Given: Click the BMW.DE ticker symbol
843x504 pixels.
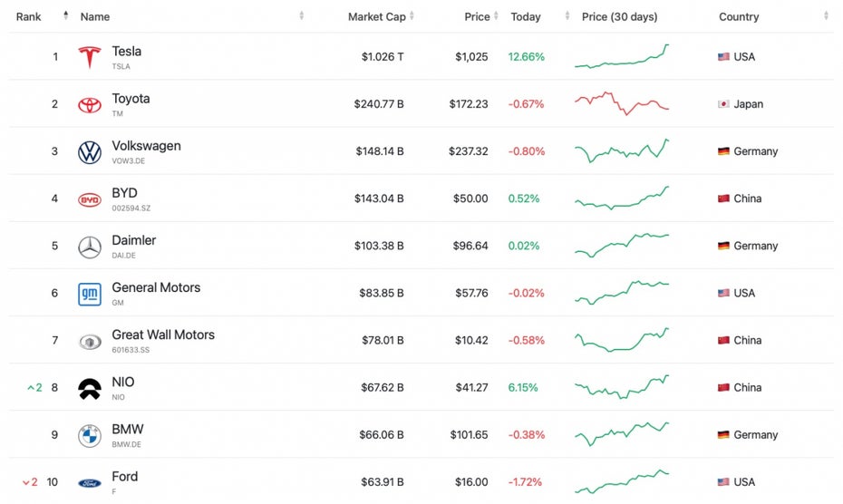Looking at the screenshot, I should (126, 444).
